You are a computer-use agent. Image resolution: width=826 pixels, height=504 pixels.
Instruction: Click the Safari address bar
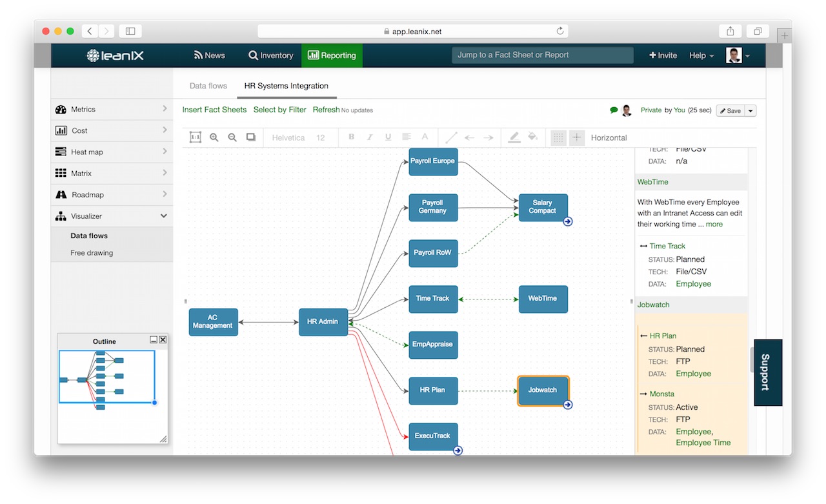tap(412, 31)
